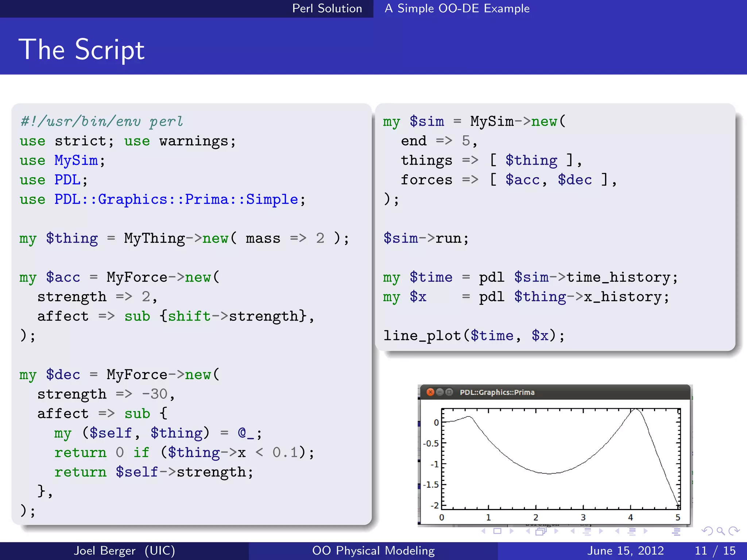Click the Beamer slide rectangle icon
This screenshot has width=747, height=560.
[x=497, y=531]
